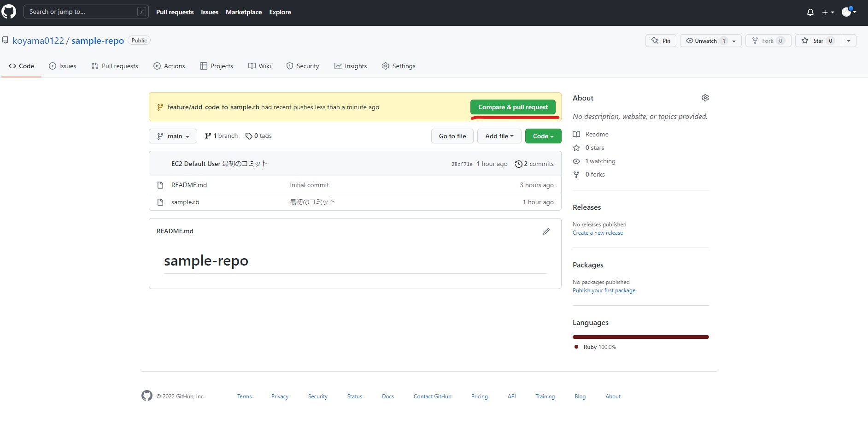
Task: Click the repository icon beside koyama0122
Action: coord(5,41)
